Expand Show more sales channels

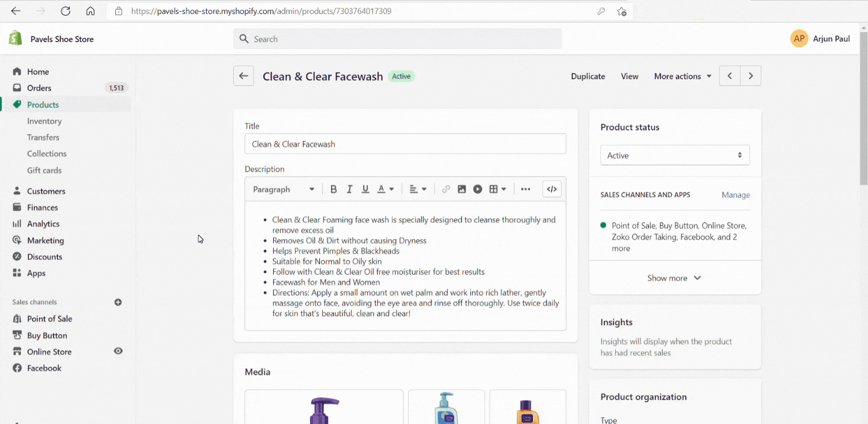point(675,278)
